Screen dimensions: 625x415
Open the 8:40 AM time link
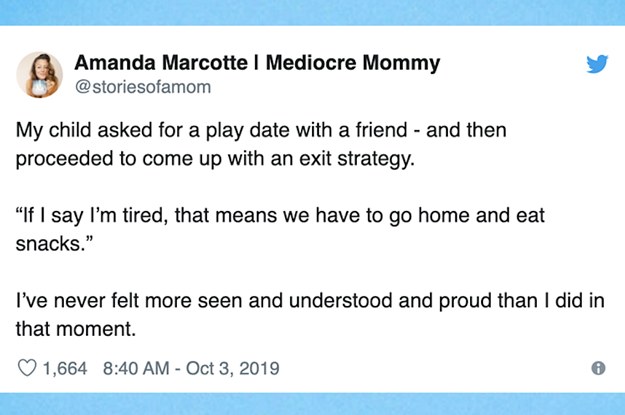click(x=136, y=368)
